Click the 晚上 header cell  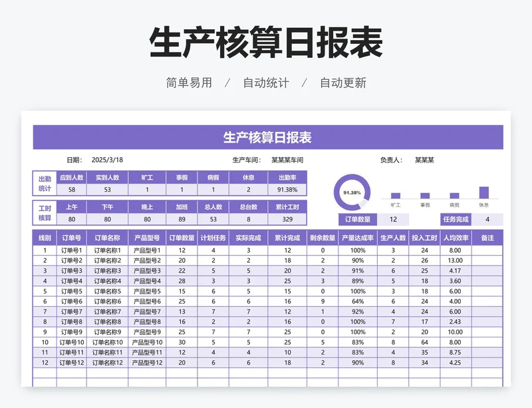point(147,207)
